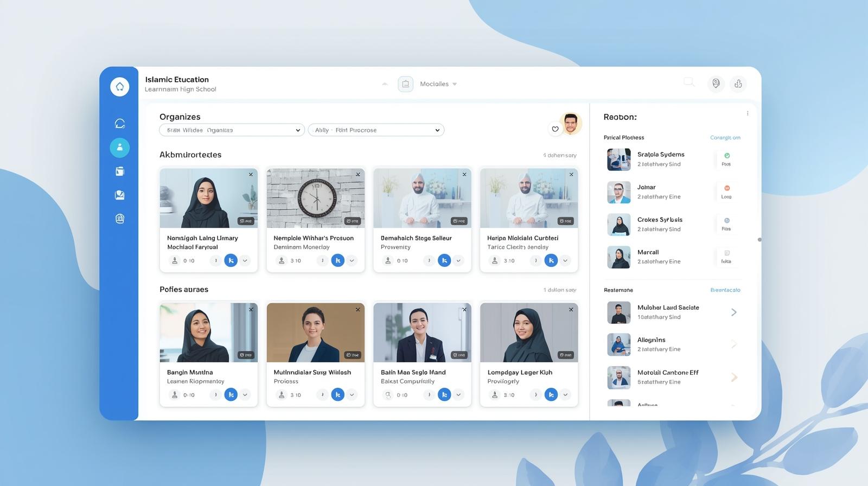Select Sratola Sydems in the Reobon list

click(673, 159)
